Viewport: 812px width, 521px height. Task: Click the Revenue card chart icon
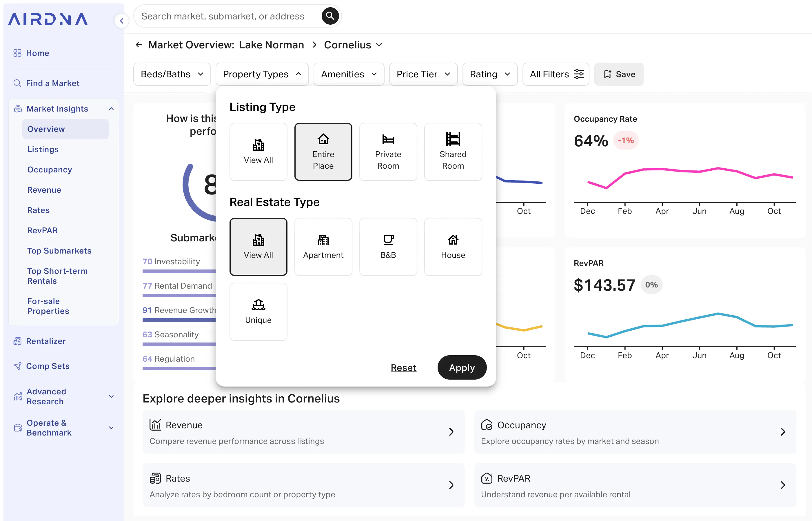pyautogui.click(x=155, y=425)
